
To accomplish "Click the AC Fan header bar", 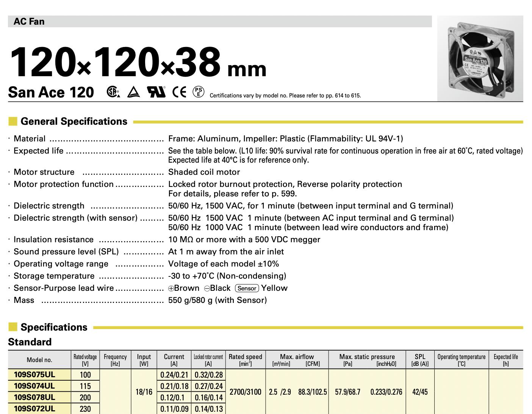I will click(220, 21).
